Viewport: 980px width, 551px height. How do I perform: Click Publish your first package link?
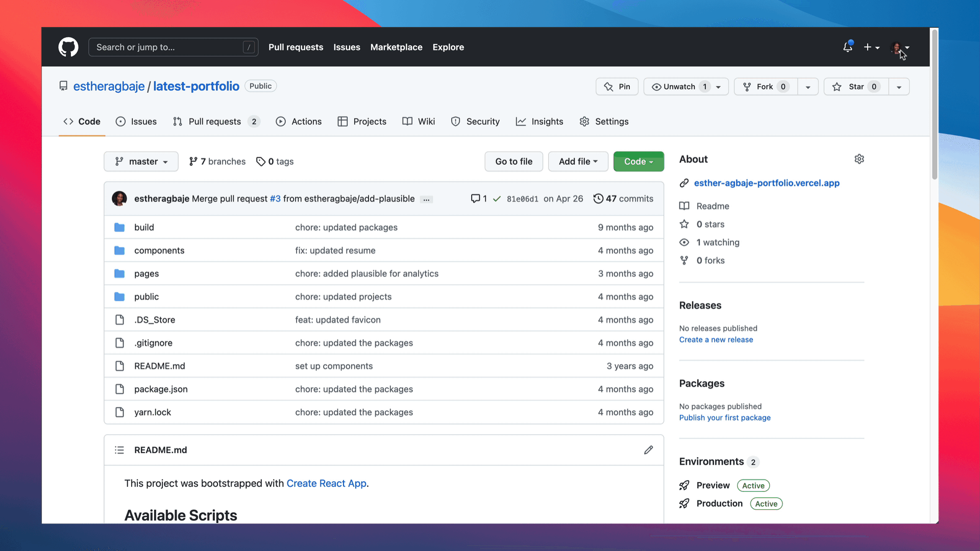[x=725, y=418]
